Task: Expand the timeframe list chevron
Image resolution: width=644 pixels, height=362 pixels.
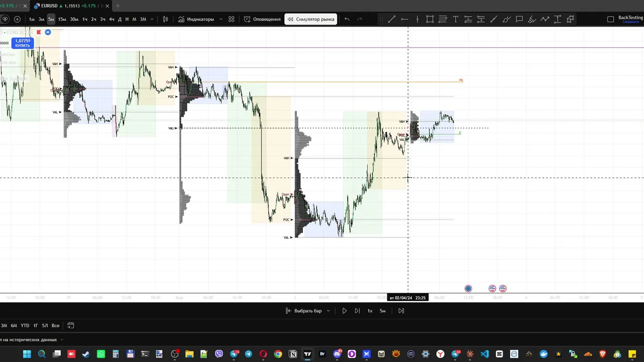Action: [x=152, y=19]
